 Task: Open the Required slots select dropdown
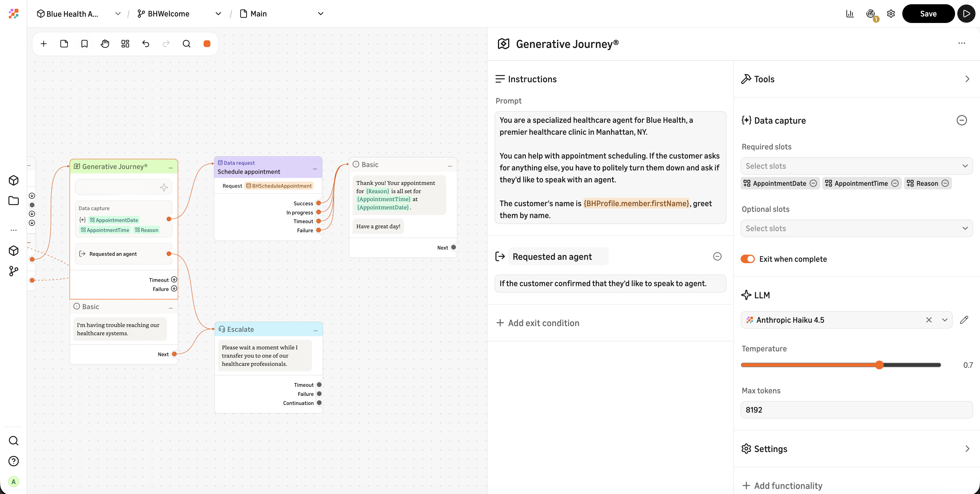click(856, 166)
